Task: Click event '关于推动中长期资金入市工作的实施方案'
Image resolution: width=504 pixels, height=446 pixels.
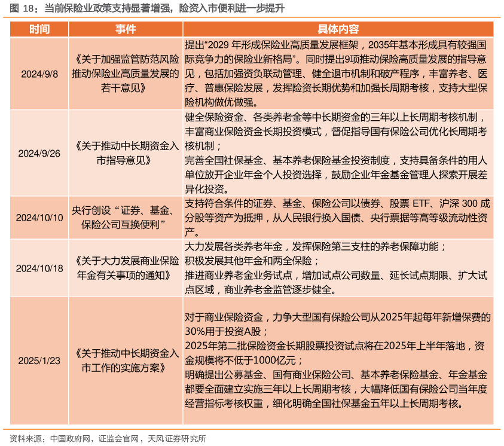Action: (126, 361)
